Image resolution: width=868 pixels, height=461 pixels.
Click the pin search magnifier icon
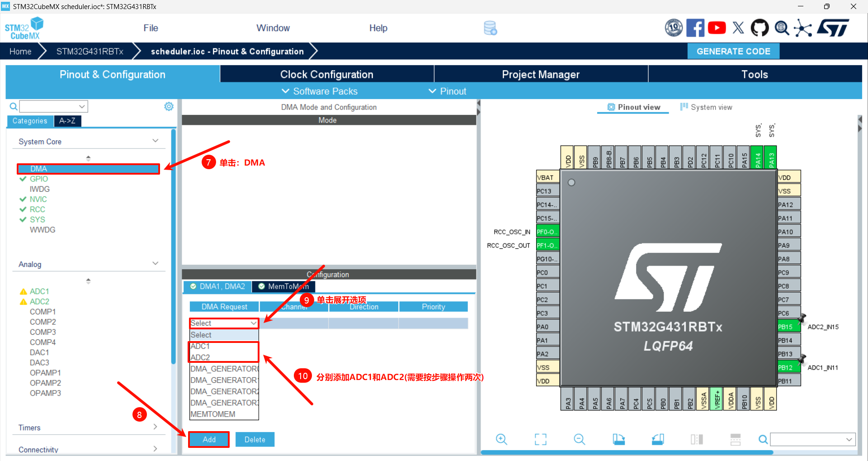pyautogui.click(x=763, y=439)
